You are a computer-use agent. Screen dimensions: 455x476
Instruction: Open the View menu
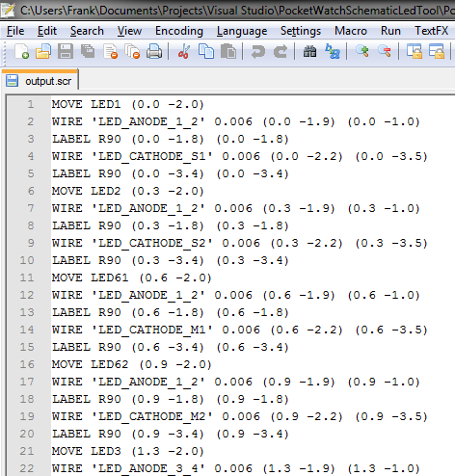[x=129, y=31]
